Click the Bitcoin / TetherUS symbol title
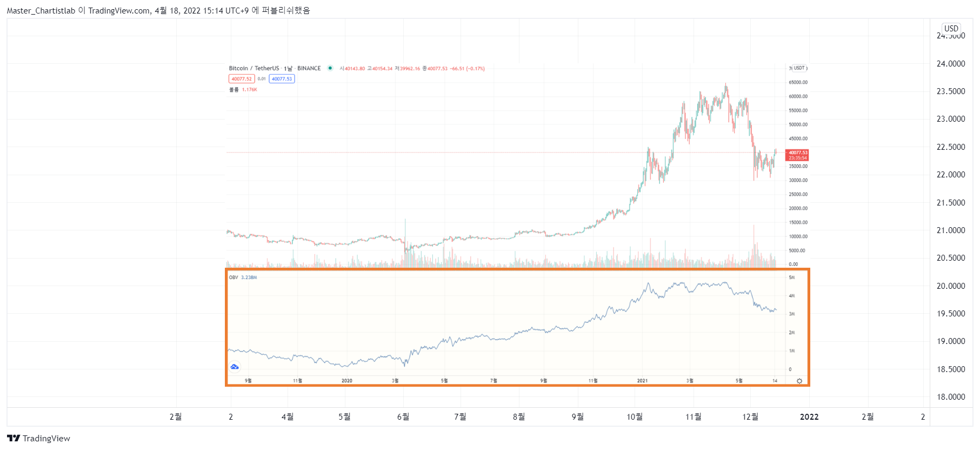This screenshot has width=980, height=450. tap(254, 68)
